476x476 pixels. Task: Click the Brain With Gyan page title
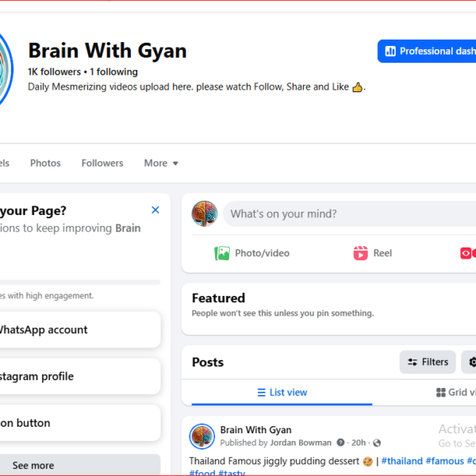107,51
